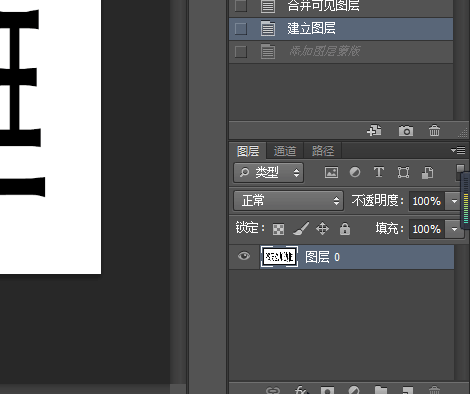Click the document icon beside 添加图层蒙版
Viewport: 470px width, 394px height.
(x=268, y=52)
